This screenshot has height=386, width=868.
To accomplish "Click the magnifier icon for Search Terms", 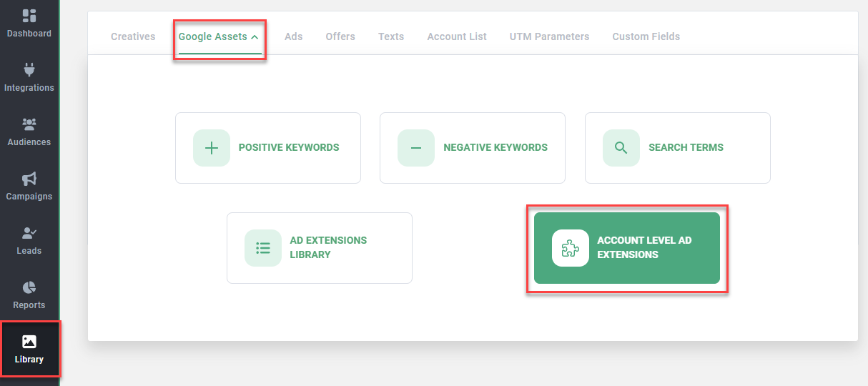I will (621, 148).
